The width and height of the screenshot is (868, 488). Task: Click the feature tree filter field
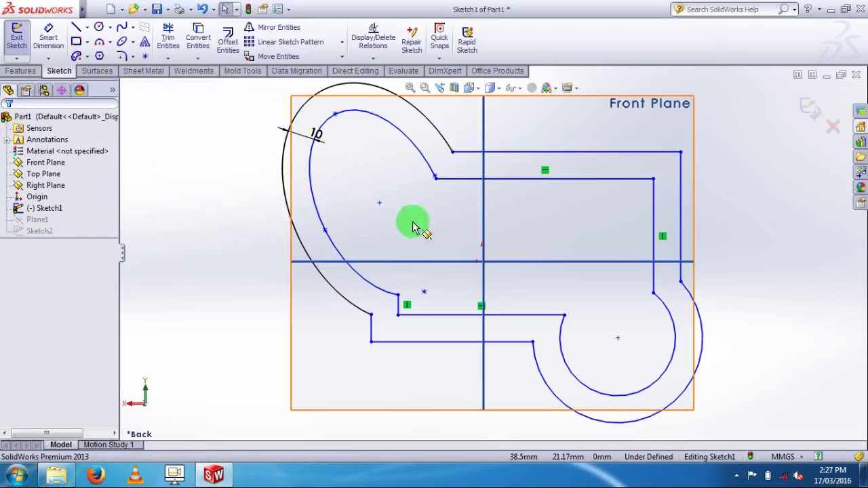tap(60, 104)
